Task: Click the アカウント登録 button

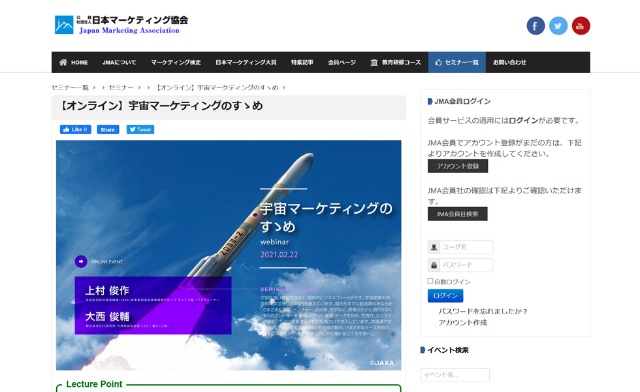Action: pyautogui.click(x=458, y=166)
